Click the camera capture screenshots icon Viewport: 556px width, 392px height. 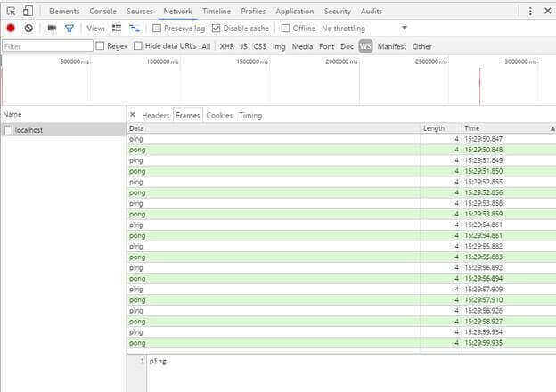point(52,29)
